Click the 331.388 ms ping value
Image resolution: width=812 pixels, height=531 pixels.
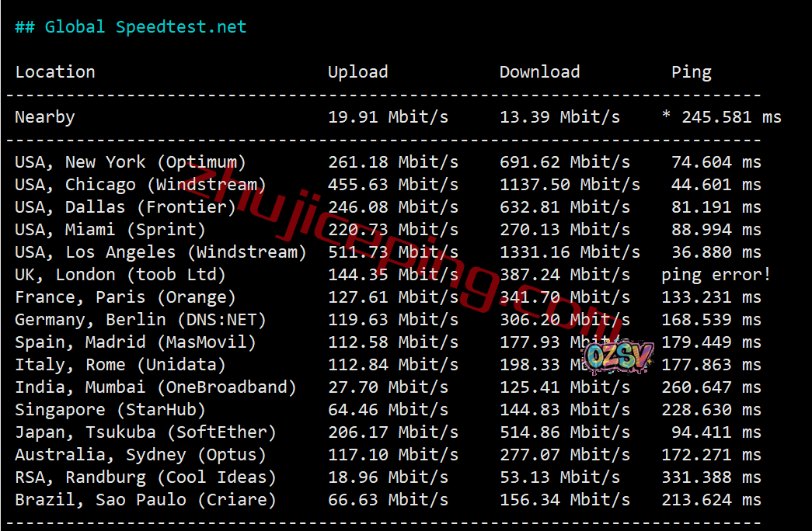pos(711,477)
